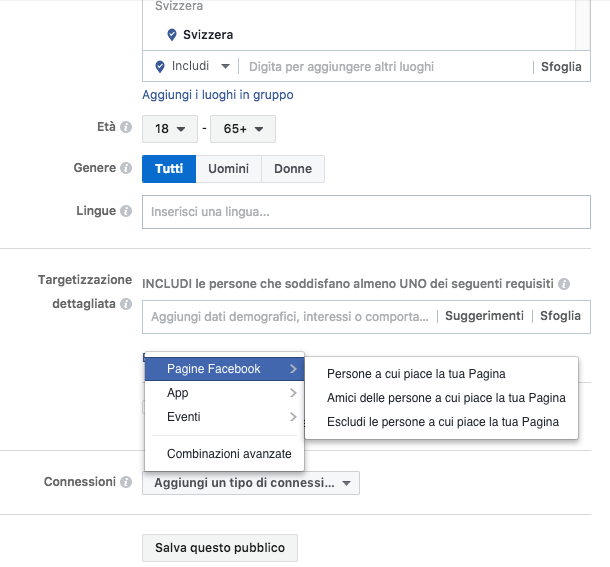Click the pin icon next to Includi

pos(160,67)
